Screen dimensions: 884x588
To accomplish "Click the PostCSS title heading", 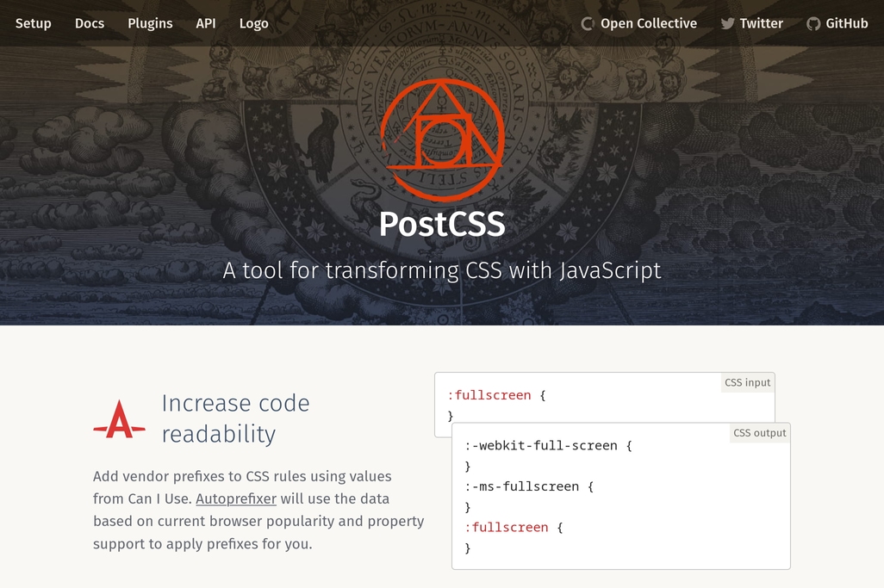I will coord(442,224).
